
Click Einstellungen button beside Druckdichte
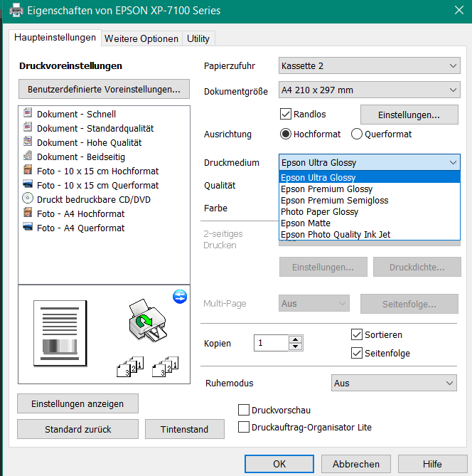click(x=323, y=267)
